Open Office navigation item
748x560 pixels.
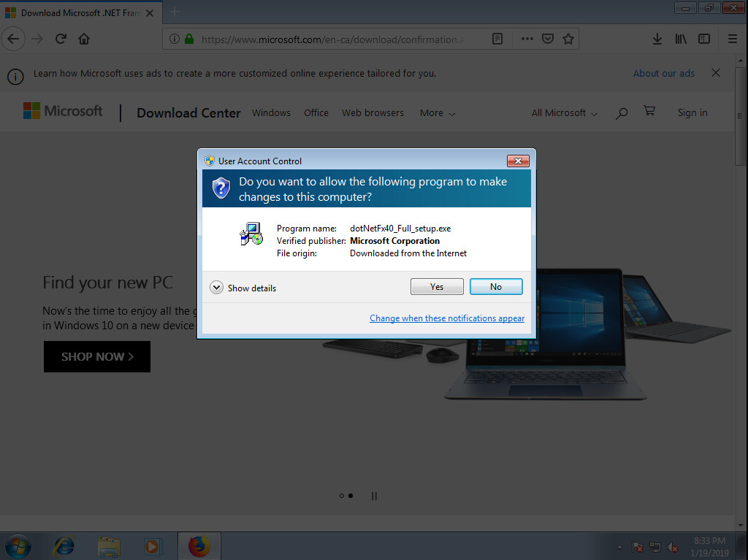tap(316, 113)
